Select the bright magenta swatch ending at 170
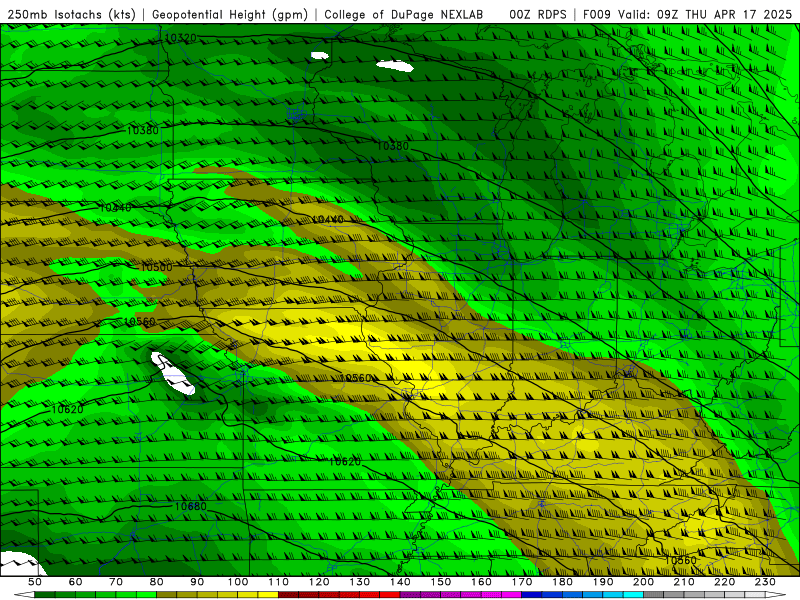The height and width of the screenshot is (600, 800). point(512,594)
